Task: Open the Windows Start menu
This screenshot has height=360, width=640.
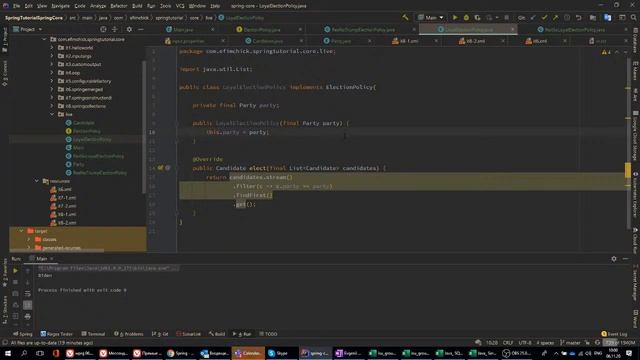Action: [x=8, y=353]
